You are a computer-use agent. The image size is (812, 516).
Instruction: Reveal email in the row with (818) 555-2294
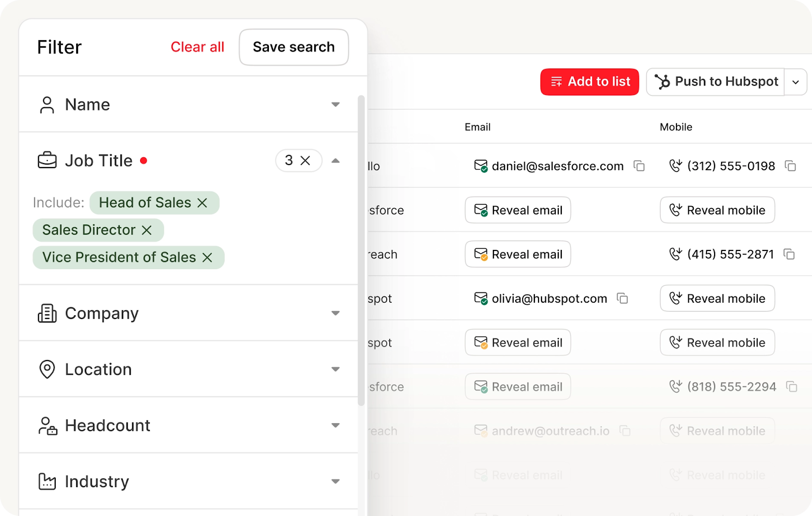point(518,387)
